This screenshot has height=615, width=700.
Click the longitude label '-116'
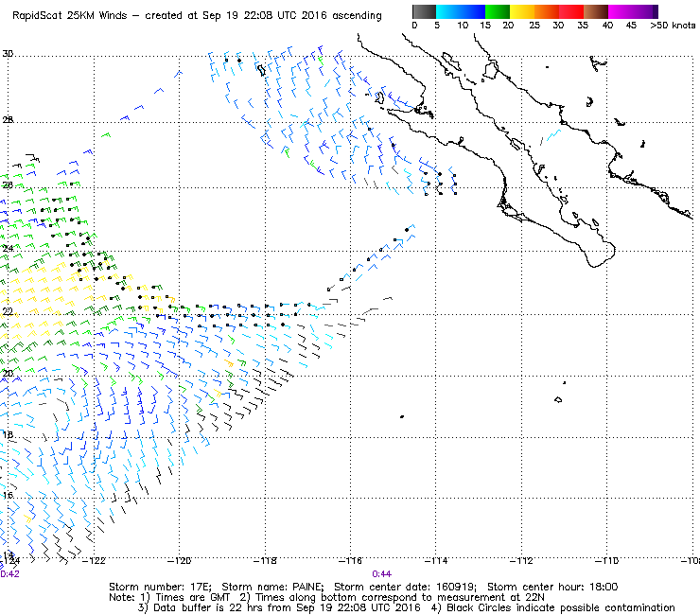click(350, 561)
